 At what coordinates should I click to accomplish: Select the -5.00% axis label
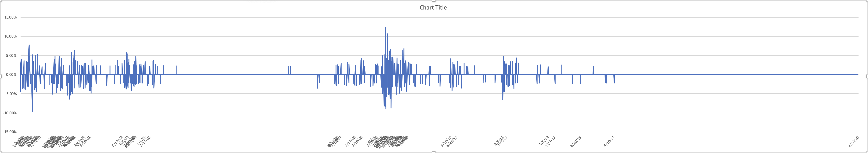(x=10, y=94)
